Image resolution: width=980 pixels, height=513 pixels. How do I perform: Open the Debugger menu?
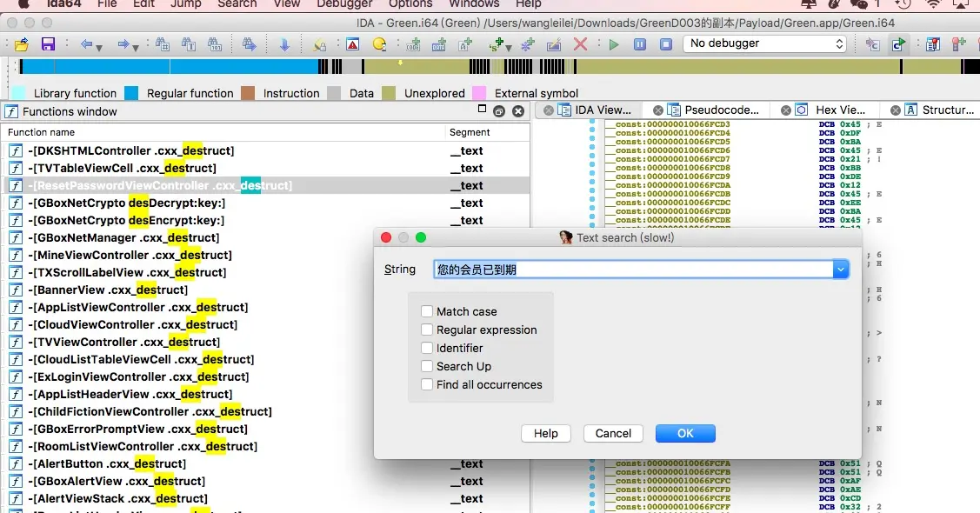344,3
